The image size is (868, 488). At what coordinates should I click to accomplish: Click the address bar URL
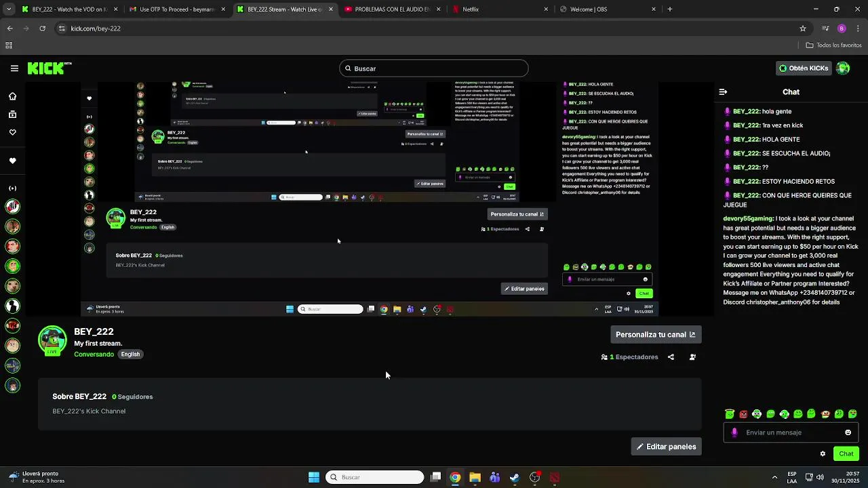(96, 28)
